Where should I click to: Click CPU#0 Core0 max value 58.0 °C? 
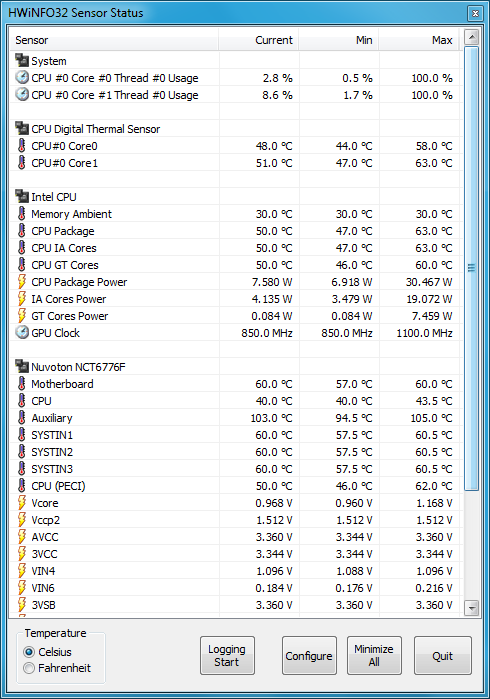[x=434, y=146]
